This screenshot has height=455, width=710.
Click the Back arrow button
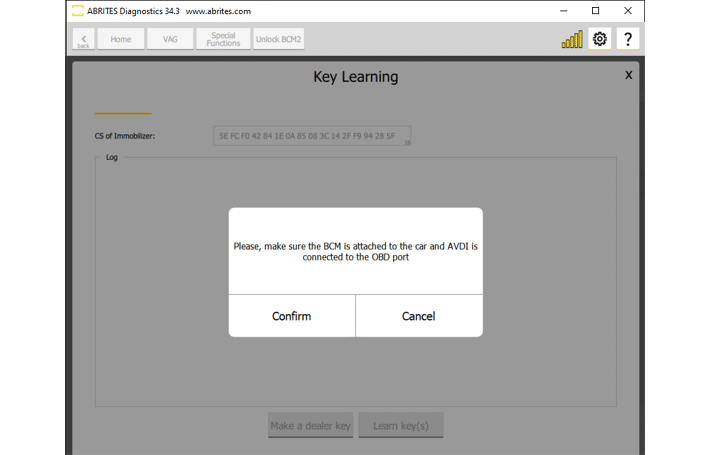83,39
